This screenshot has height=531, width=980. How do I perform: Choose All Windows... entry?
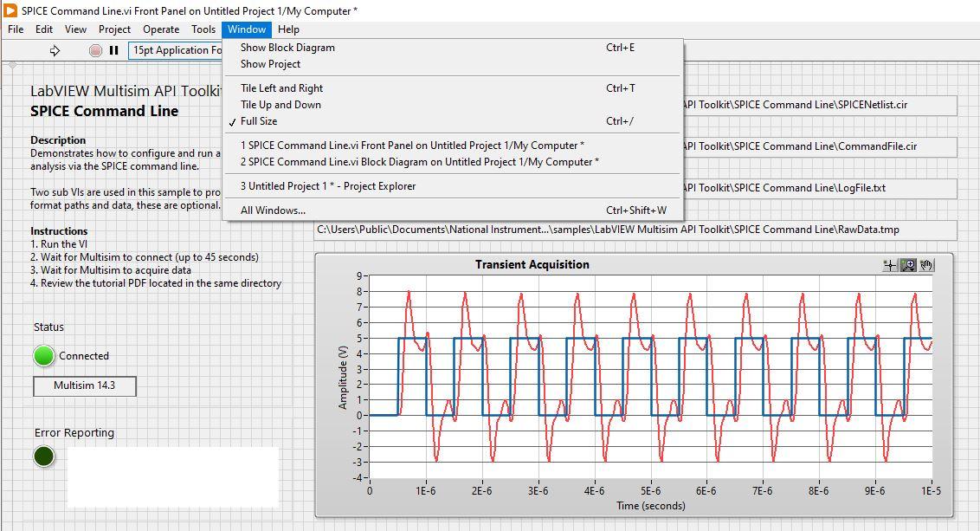click(451, 210)
